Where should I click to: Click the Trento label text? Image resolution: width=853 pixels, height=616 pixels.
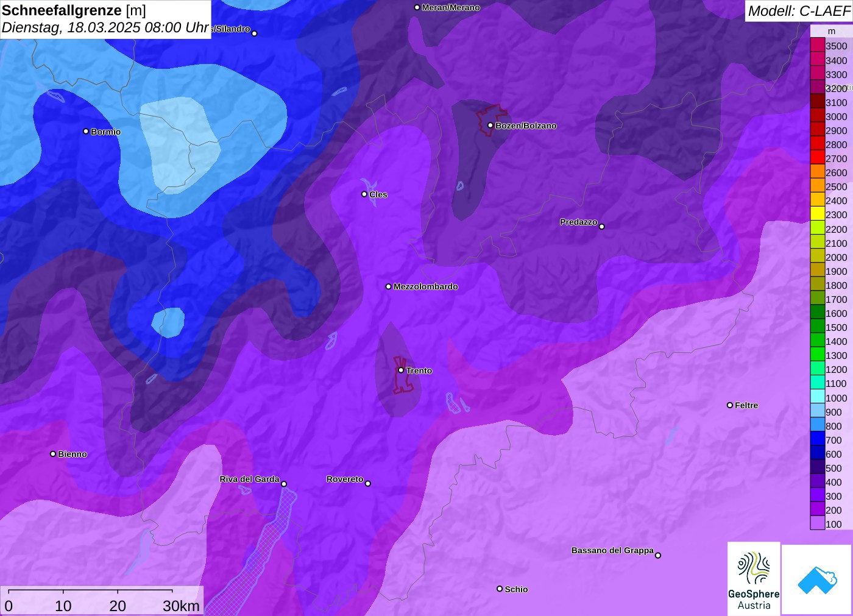(x=419, y=370)
